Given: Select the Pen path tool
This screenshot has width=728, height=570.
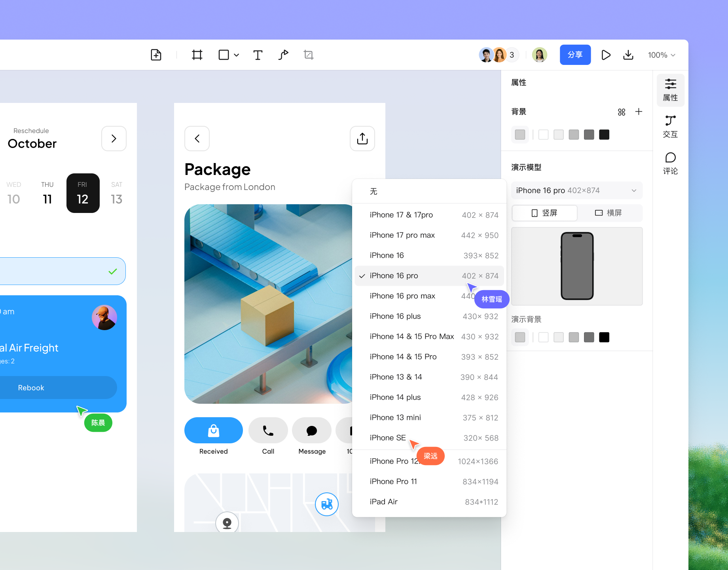Looking at the screenshot, I should point(283,55).
